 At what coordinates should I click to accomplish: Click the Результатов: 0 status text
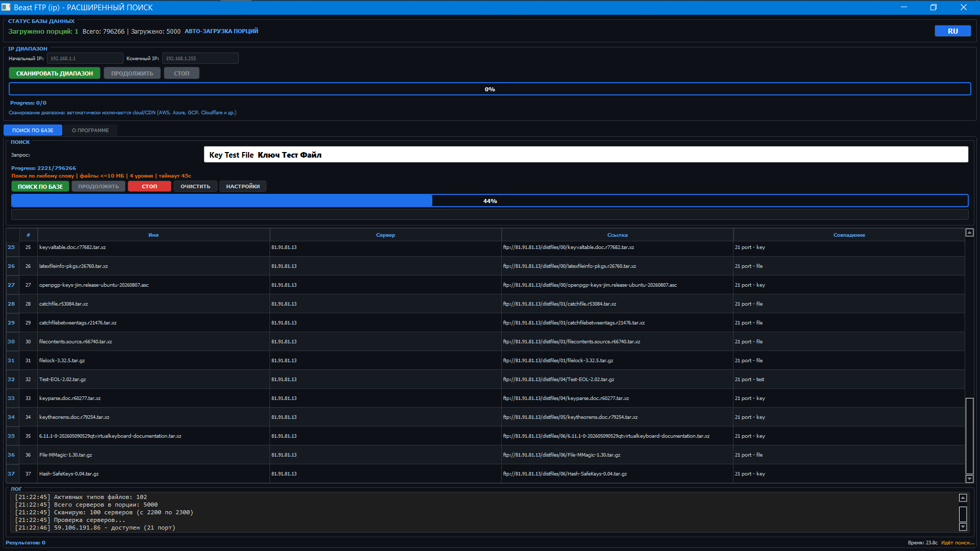pyautogui.click(x=26, y=543)
